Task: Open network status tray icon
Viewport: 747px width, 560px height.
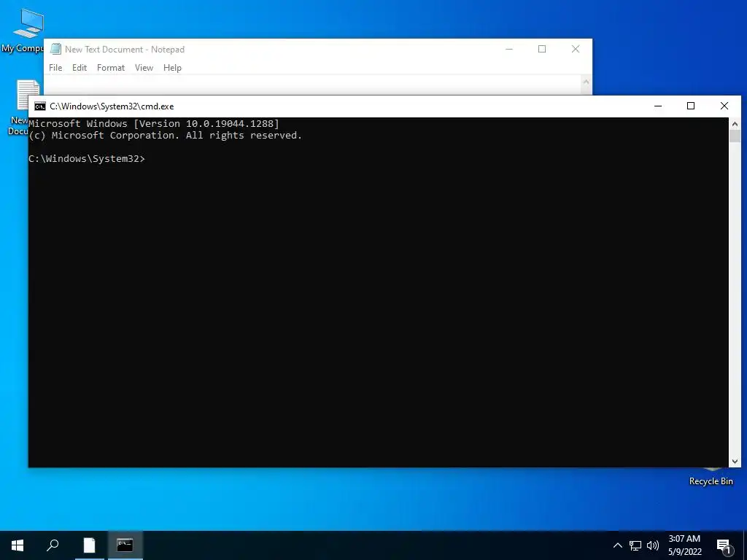Action: (x=635, y=545)
